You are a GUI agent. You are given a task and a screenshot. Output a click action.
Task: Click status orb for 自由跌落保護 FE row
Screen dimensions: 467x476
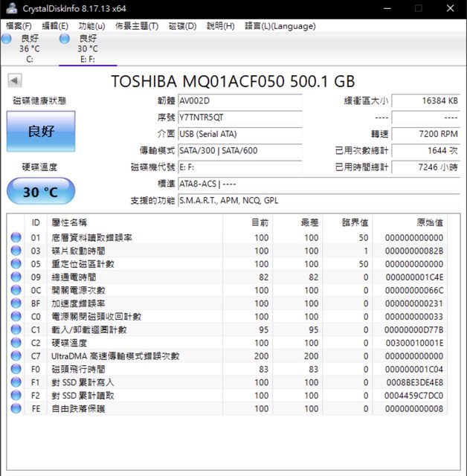coord(16,408)
